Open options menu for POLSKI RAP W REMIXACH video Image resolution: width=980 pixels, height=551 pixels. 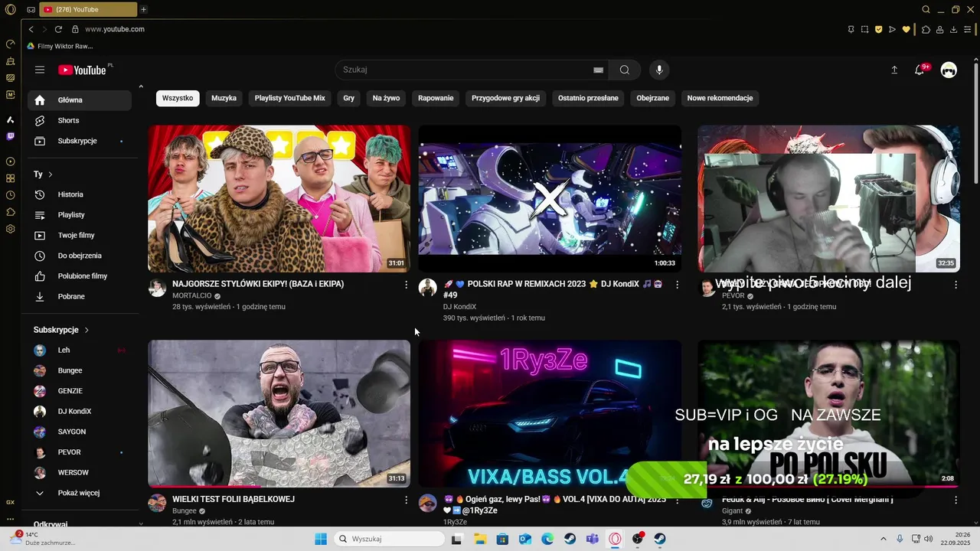pos(677,285)
